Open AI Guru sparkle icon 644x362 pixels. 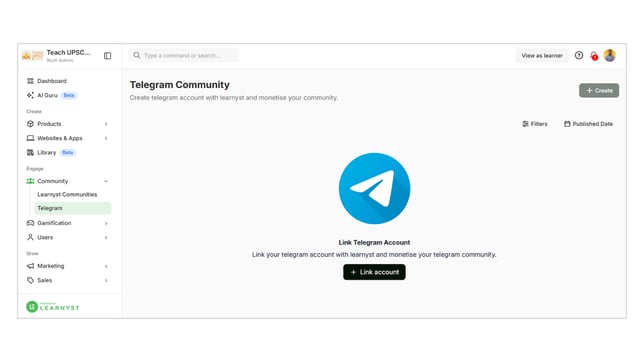pyautogui.click(x=30, y=95)
